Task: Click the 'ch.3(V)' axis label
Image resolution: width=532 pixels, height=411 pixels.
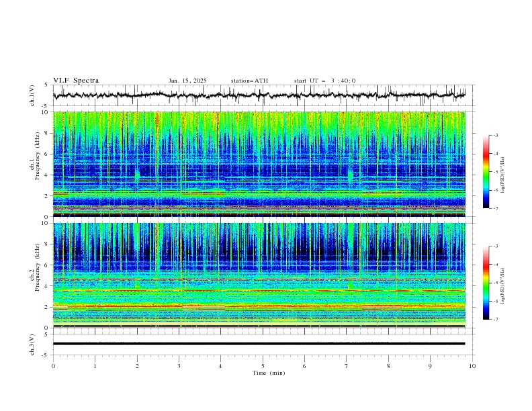Action: coord(32,345)
